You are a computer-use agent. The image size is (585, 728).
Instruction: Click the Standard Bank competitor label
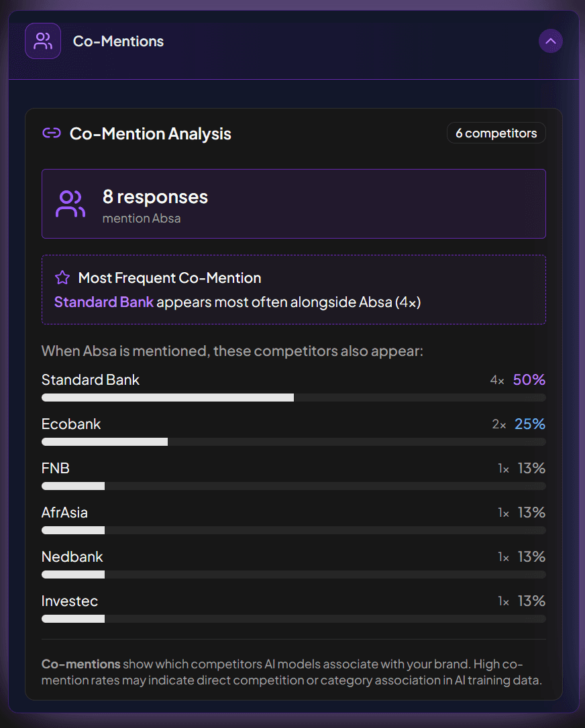coord(90,379)
